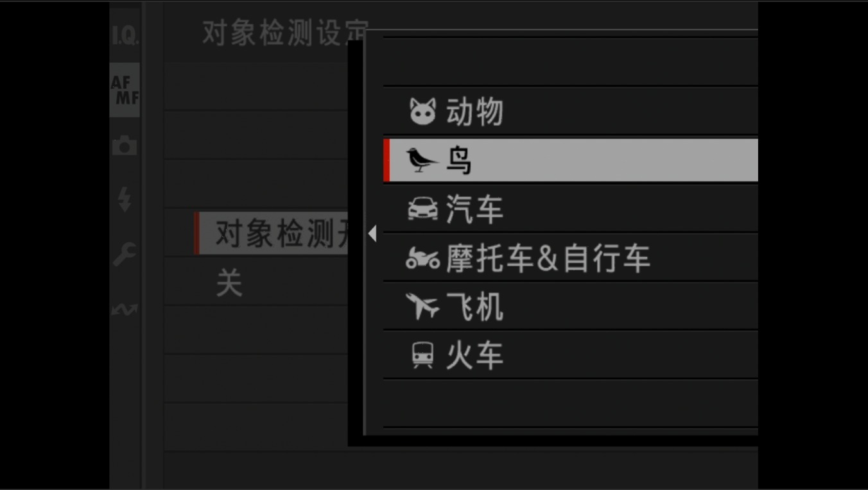Click the motorcycle icon for 摩托车&自行车
Viewport: 868px width, 490px height.
tap(423, 258)
